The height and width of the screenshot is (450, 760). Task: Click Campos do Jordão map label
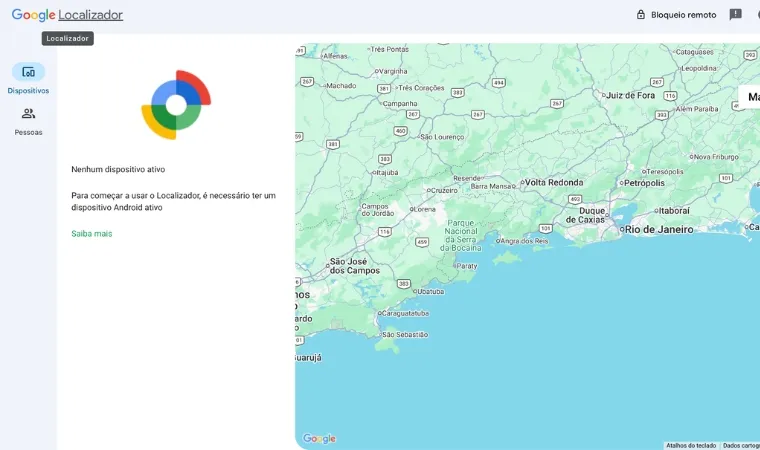coord(378,209)
